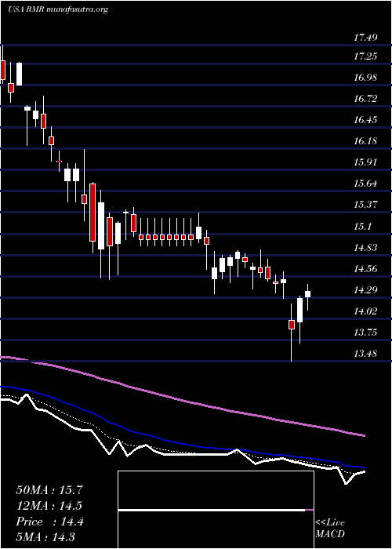Image resolution: width=392 pixels, height=549 pixels.
Task: Click the 14.02 price axis label
Action: pyautogui.click(x=365, y=311)
